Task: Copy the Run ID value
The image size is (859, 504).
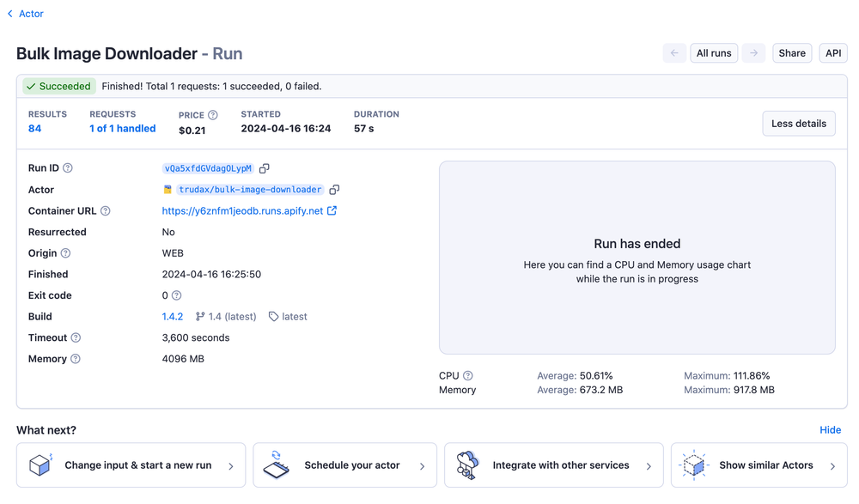Action: pyautogui.click(x=265, y=168)
